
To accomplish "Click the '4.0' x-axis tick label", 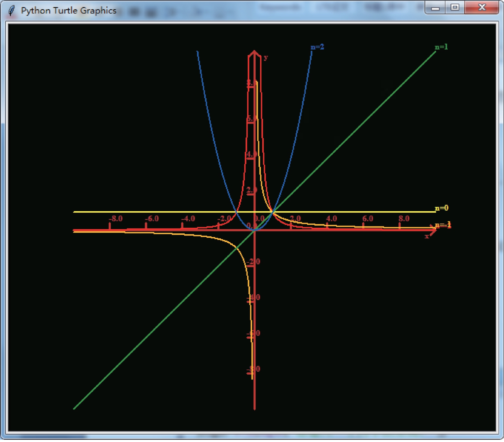I will pyautogui.click(x=331, y=219).
